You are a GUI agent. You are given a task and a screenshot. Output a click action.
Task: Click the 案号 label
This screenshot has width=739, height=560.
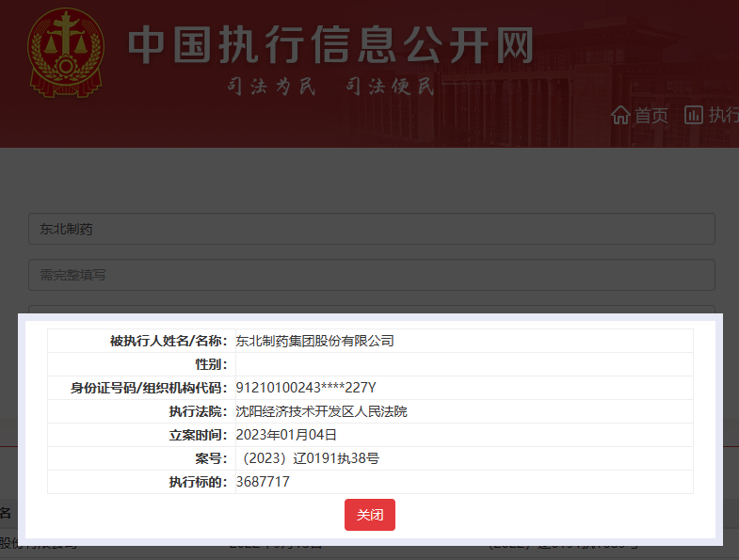click(x=212, y=458)
